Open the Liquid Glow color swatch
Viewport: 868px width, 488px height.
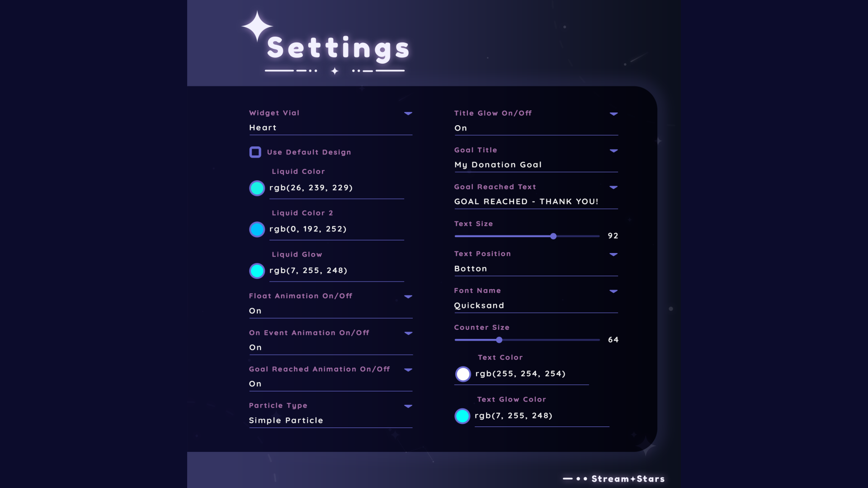coord(257,271)
